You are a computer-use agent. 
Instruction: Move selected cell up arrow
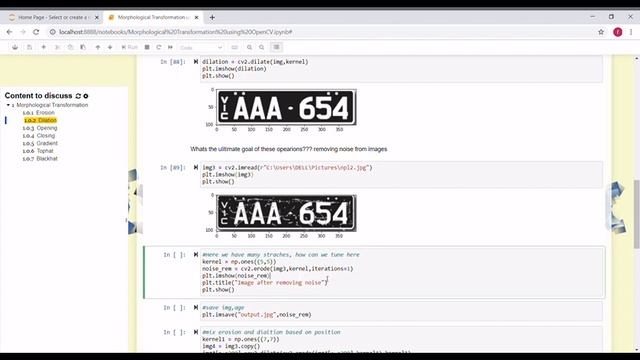98,47
